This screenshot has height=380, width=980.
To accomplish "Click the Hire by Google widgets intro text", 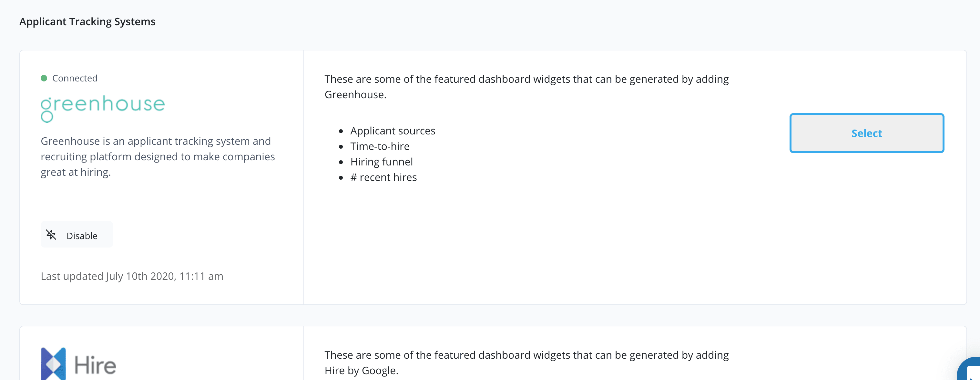I will 526,363.
